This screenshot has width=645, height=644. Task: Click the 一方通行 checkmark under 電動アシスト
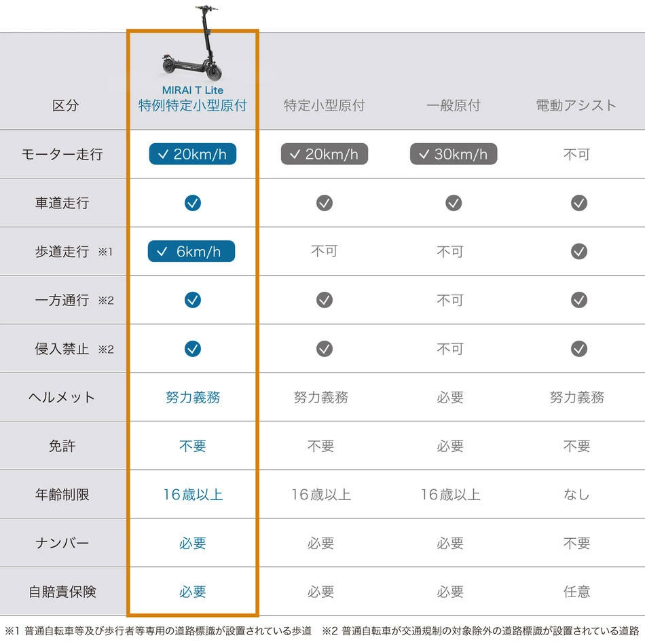pyautogui.click(x=578, y=300)
